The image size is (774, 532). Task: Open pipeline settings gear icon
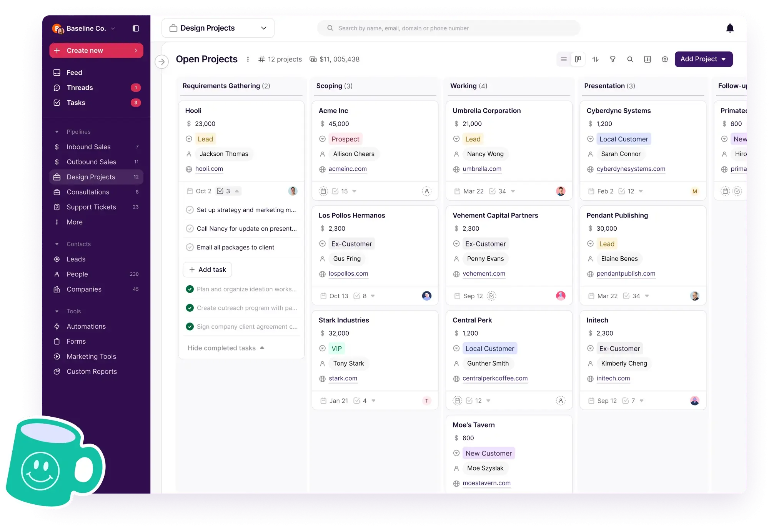pyautogui.click(x=665, y=59)
